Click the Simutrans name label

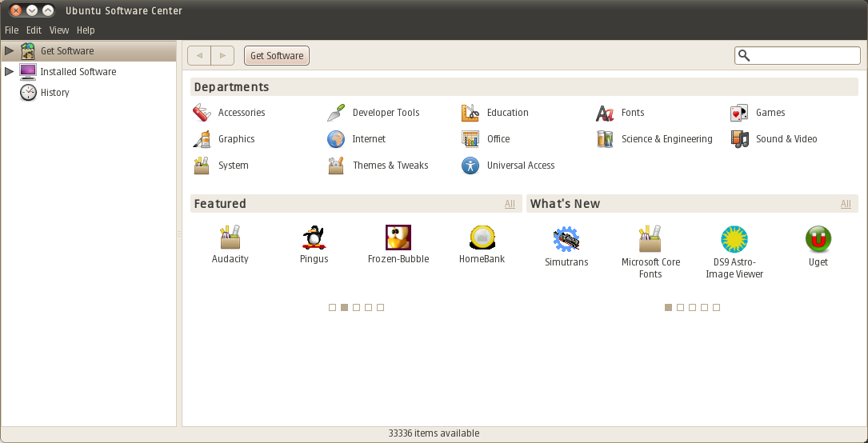pyautogui.click(x=566, y=262)
